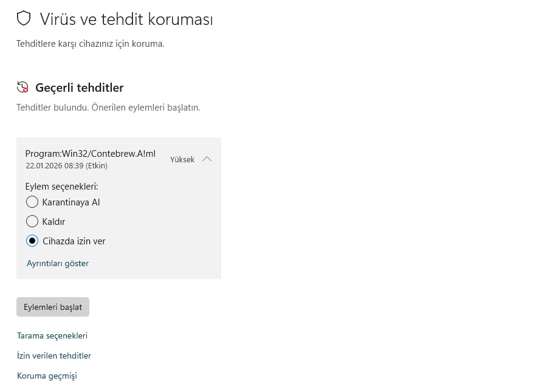Click the Tehditler bulundu status message
The image size is (544, 392).
click(x=108, y=108)
